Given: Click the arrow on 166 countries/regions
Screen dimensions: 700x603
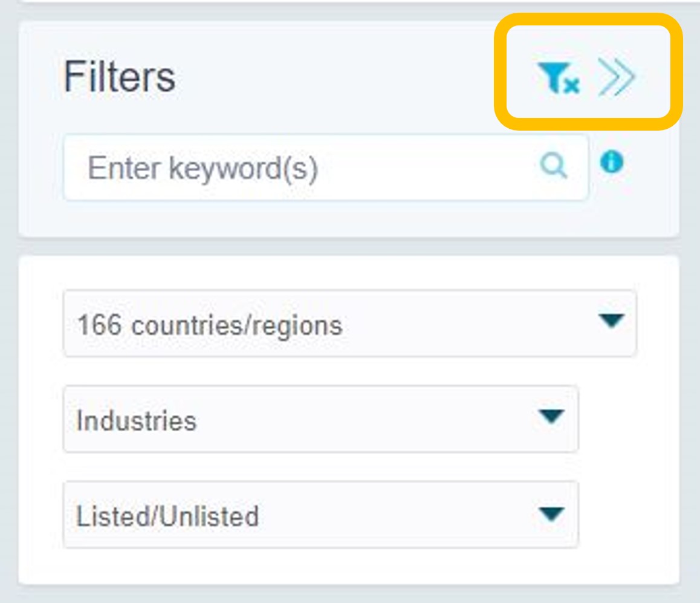Looking at the screenshot, I should (x=611, y=321).
